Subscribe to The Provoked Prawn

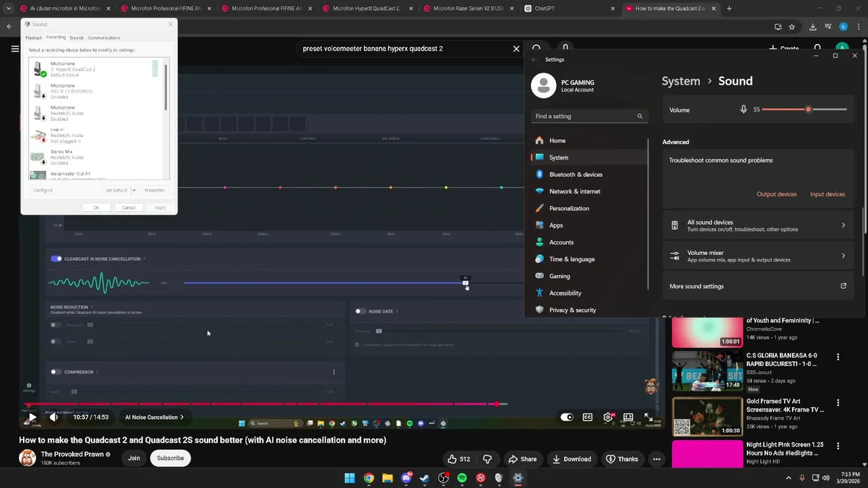pos(170,458)
